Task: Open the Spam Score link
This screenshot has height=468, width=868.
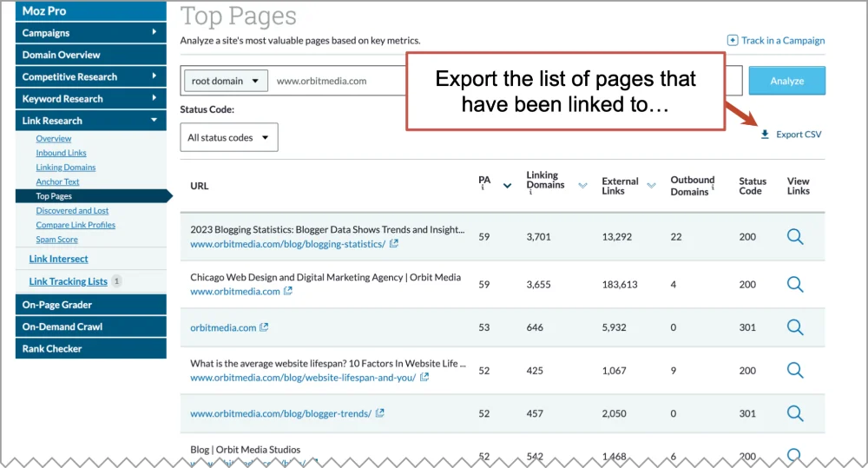Action: click(x=56, y=240)
